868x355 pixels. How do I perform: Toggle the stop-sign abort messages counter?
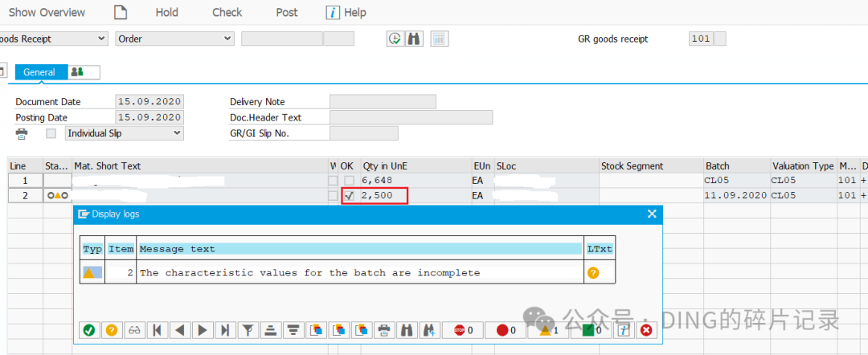(x=462, y=330)
